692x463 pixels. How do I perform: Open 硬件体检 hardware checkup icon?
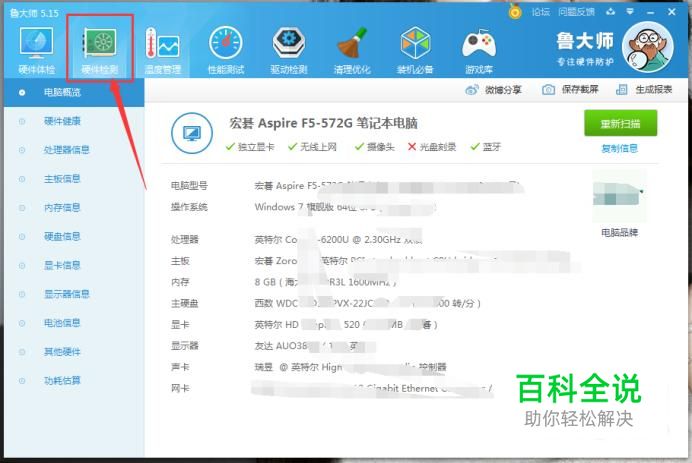(36, 43)
